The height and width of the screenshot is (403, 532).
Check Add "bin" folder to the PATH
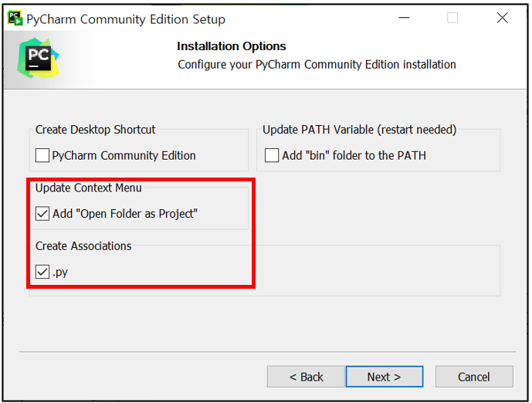[x=272, y=155]
